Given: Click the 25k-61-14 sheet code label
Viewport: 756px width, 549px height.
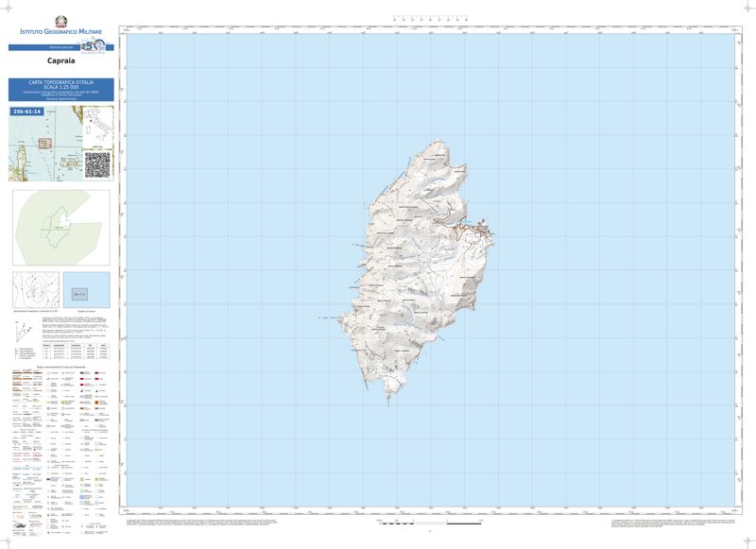Looking at the screenshot, I should pos(27,112).
